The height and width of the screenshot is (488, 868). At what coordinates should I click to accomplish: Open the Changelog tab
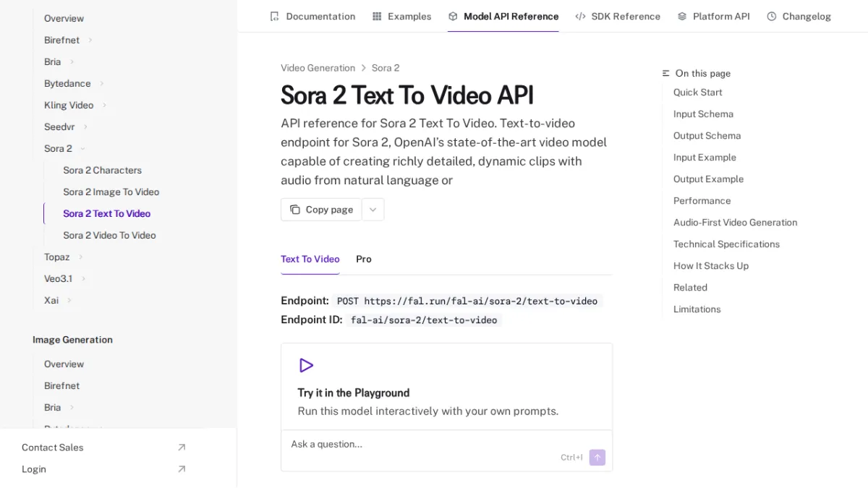click(x=799, y=16)
